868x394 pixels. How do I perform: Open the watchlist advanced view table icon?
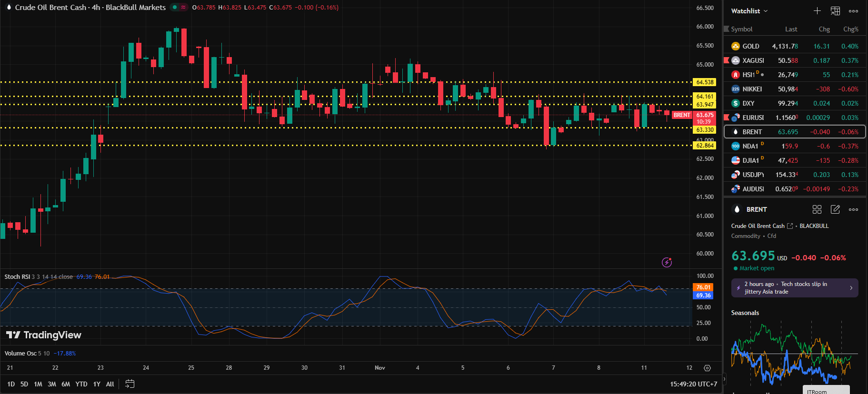835,11
